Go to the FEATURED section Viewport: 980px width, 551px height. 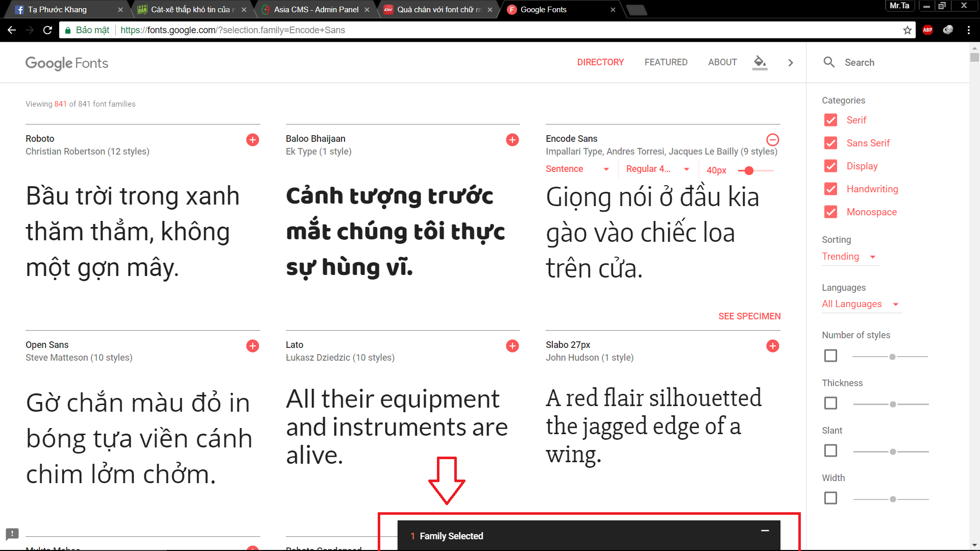666,62
